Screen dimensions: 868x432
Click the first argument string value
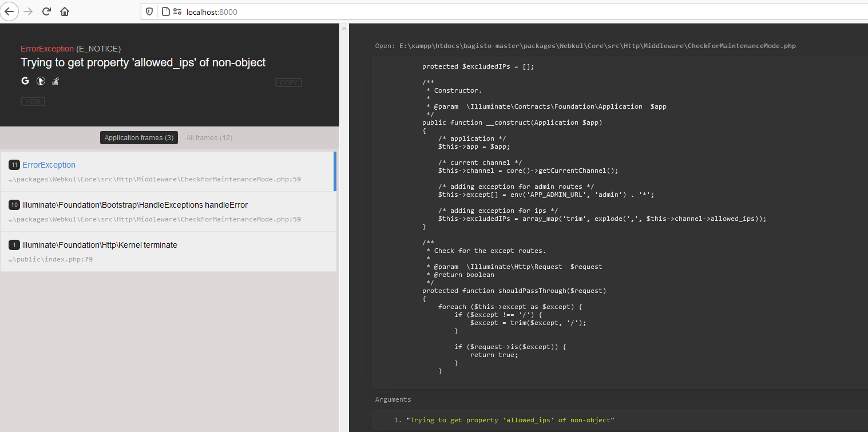pos(510,420)
